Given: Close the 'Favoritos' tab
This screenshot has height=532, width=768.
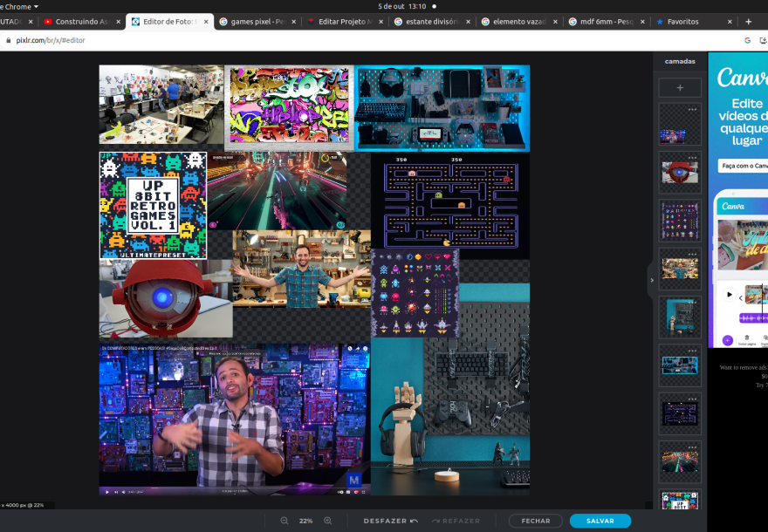Looking at the screenshot, I should [730, 22].
